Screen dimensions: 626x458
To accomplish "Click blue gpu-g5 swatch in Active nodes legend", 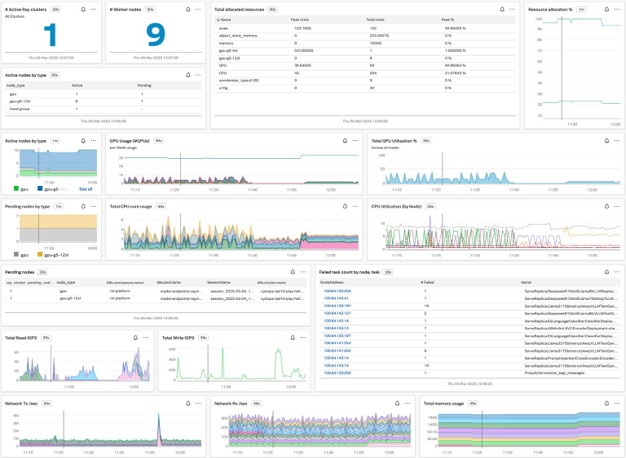I will coord(42,188).
